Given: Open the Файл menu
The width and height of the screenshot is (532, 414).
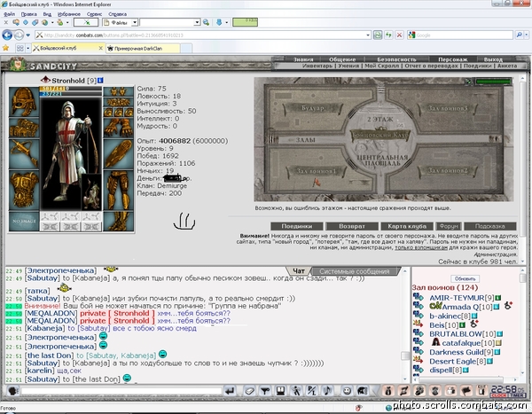Looking at the screenshot, I should click(9, 14).
